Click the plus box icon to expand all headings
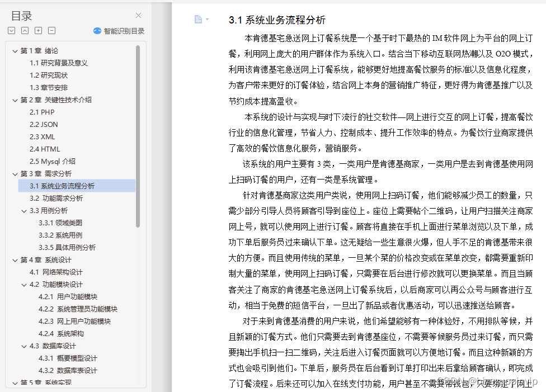The width and height of the screenshot is (546, 392). [38, 31]
